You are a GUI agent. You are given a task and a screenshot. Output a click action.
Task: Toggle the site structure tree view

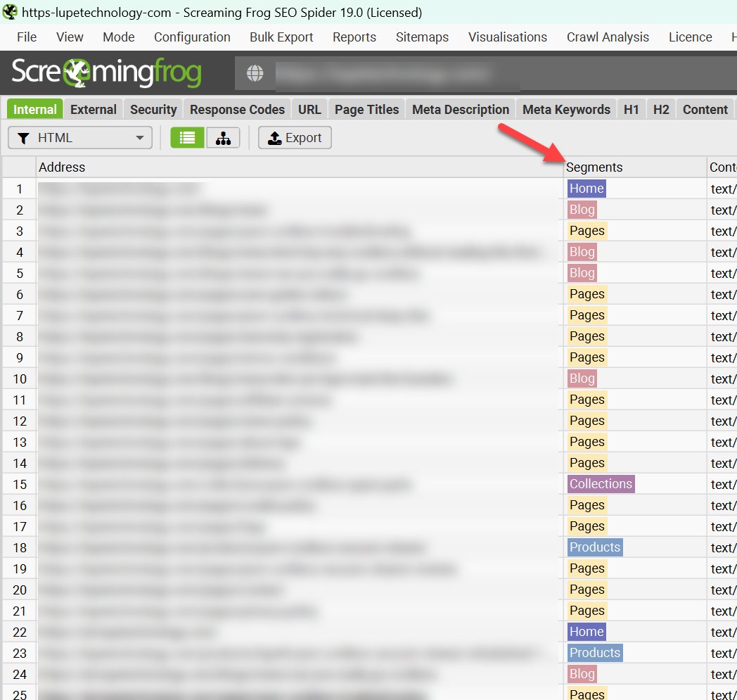click(224, 137)
